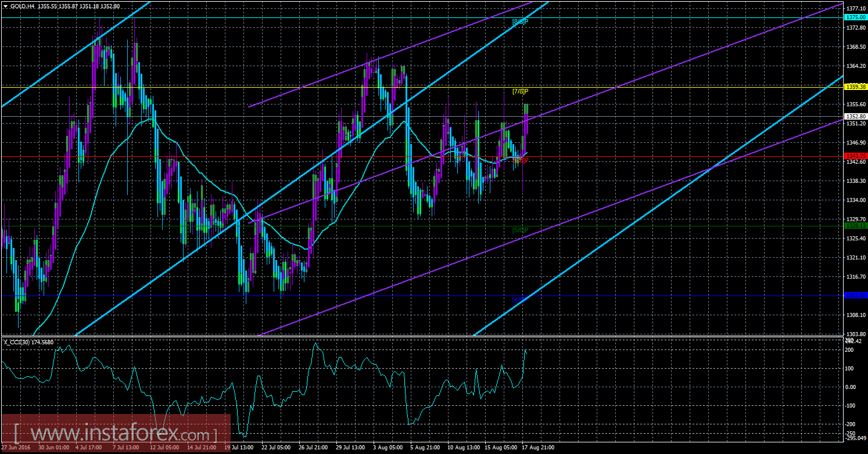The width and height of the screenshot is (868, 454).
Task: Click the 22 Jul 05:00 time label
Action: [276, 448]
